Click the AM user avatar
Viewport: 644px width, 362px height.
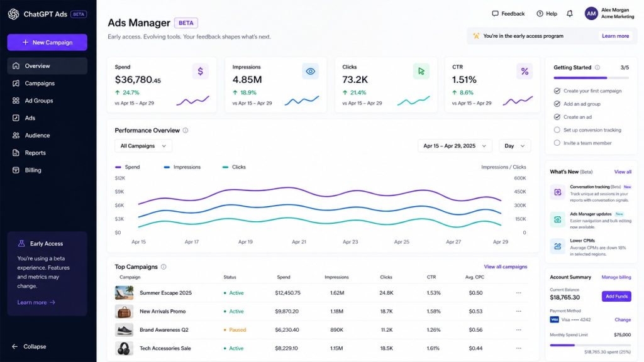click(591, 14)
